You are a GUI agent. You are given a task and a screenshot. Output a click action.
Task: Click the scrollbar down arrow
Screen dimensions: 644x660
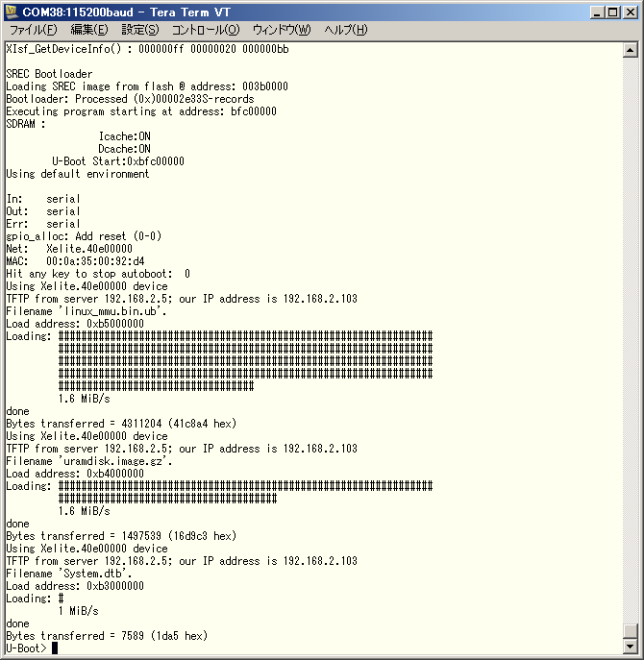click(x=630, y=647)
